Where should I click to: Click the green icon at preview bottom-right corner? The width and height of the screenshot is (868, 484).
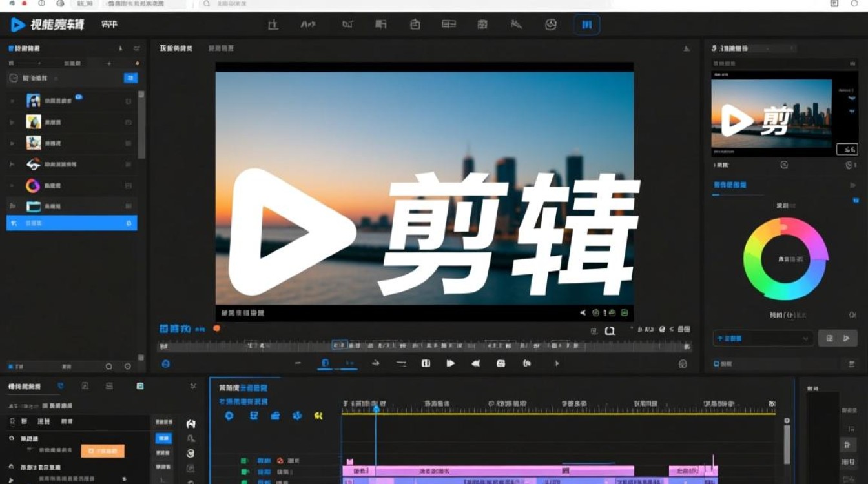625,313
